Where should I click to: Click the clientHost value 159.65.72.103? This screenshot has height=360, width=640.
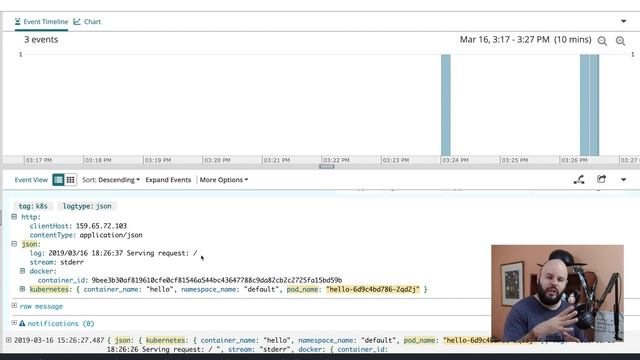(101, 226)
